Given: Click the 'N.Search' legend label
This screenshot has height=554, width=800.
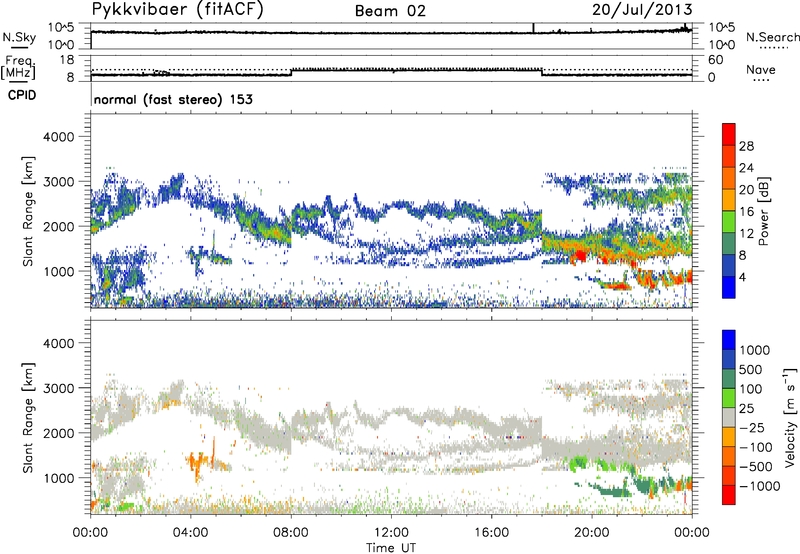Looking at the screenshot, I should [773, 37].
